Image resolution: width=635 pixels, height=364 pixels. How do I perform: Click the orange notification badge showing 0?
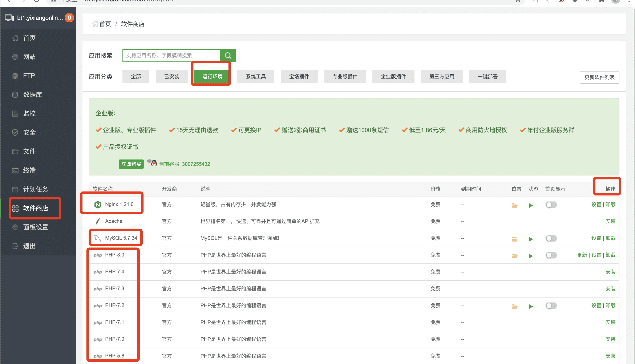(69, 18)
